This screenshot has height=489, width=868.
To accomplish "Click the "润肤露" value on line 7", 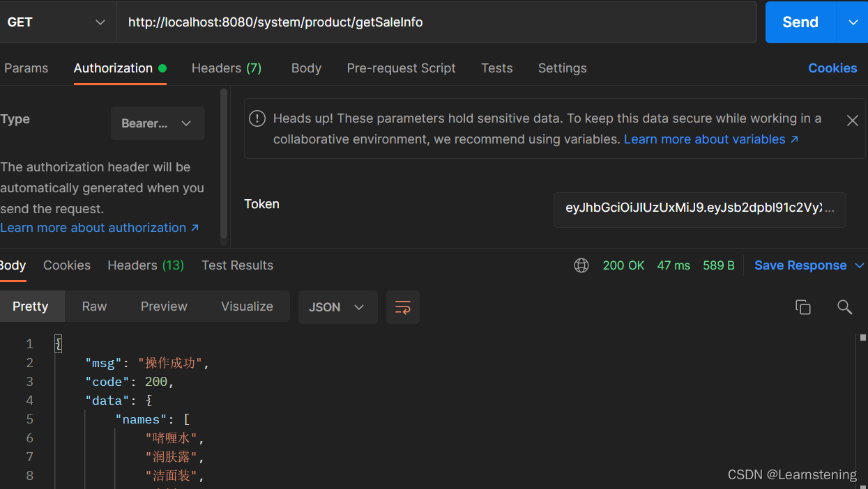I will click(x=172, y=457).
